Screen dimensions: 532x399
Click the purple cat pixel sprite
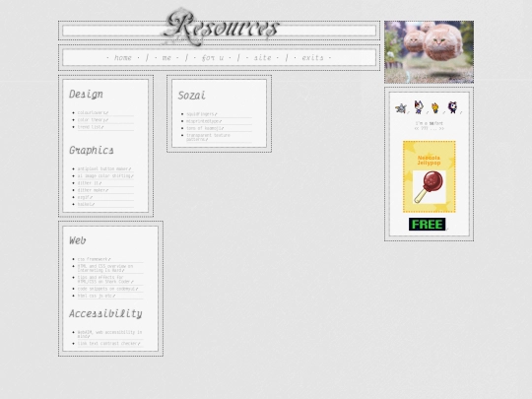pyautogui.click(x=452, y=107)
